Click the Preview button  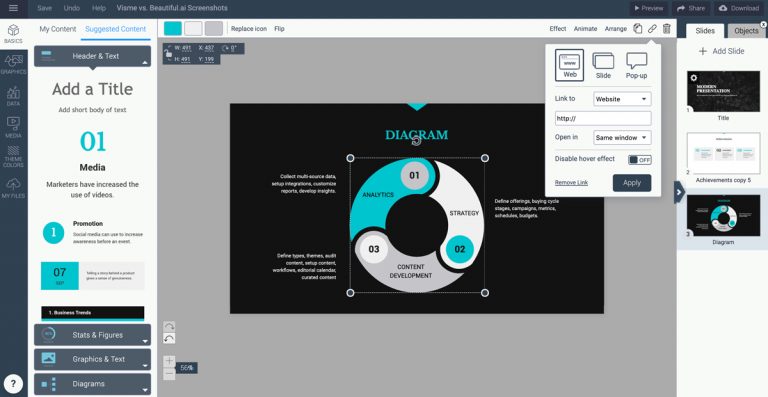pos(648,8)
